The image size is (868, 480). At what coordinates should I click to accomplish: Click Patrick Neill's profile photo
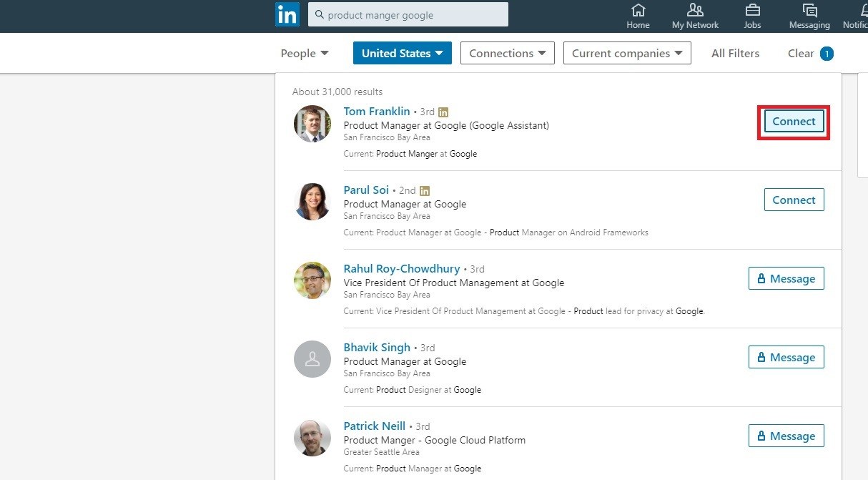pos(312,438)
